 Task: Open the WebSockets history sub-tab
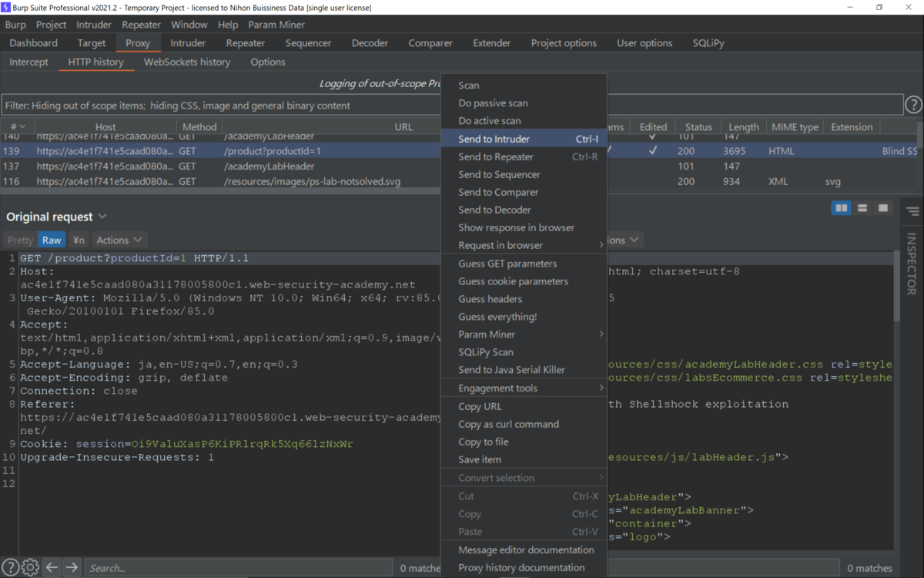pyautogui.click(x=187, y=62)
